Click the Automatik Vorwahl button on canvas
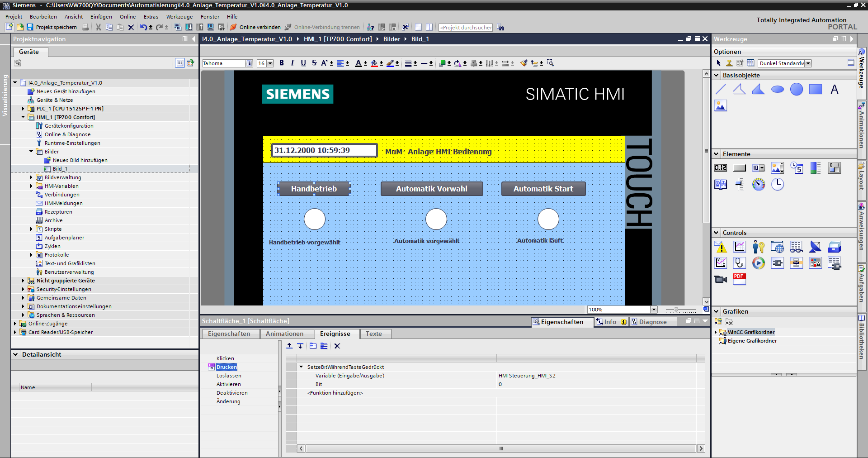Screen dimensions: 868x458 pos(431,189)
